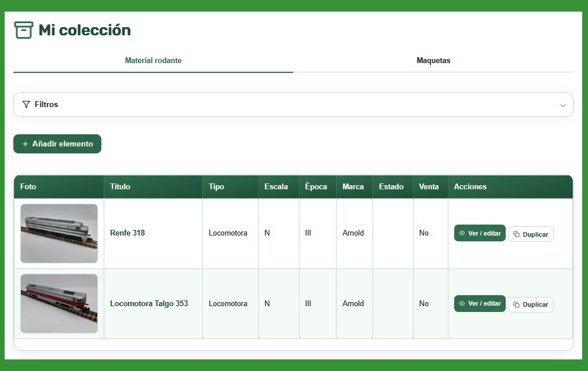Expand the Filtros panel chevron

coord(563,105)
